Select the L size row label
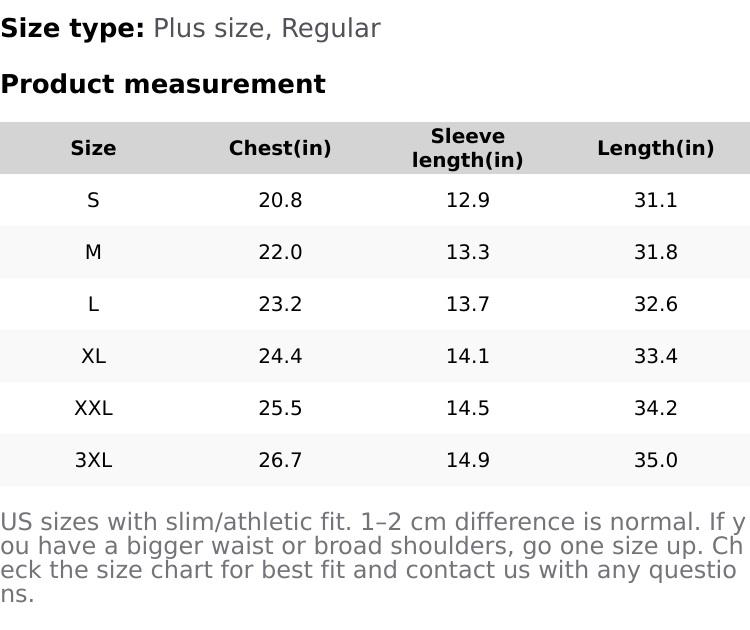 coord(93,304)
